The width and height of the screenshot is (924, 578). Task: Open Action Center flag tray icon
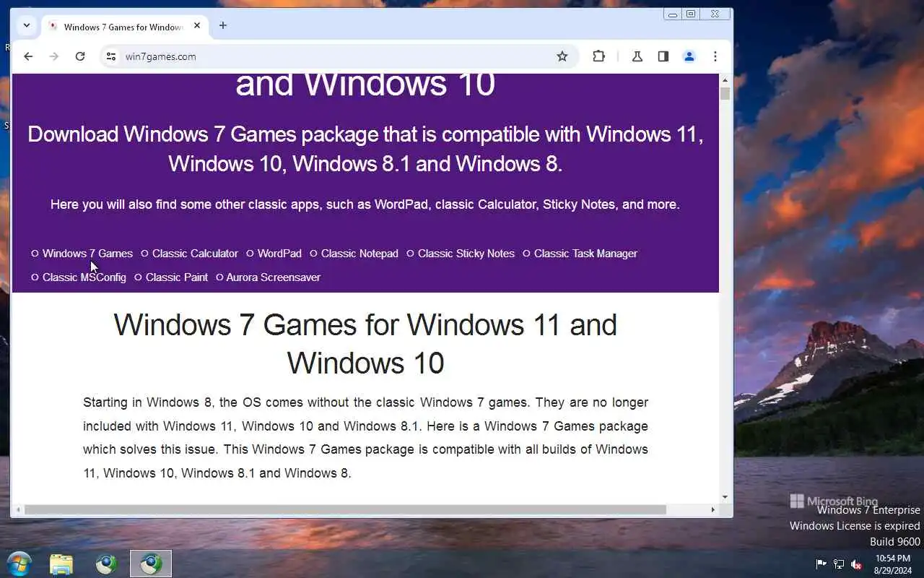pos(821,564)
